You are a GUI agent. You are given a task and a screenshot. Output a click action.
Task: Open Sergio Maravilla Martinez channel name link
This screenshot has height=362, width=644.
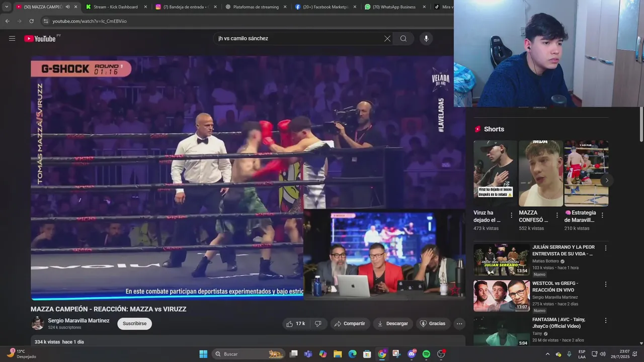click(78, 320)
